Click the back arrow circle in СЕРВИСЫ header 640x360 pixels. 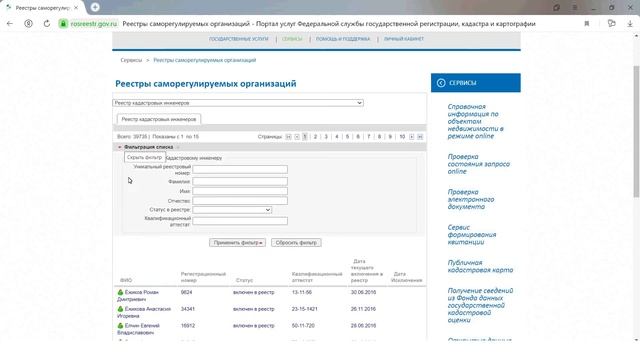point(441,83)
